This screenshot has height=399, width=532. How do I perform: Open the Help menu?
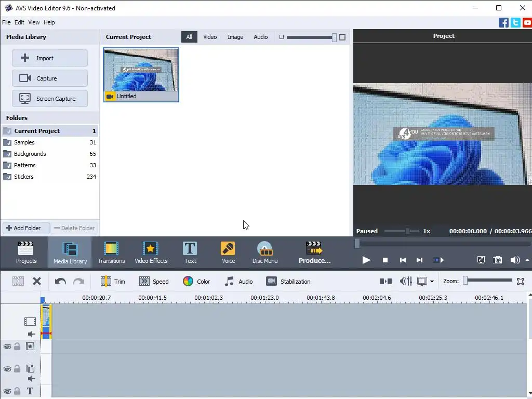point(49,22)
